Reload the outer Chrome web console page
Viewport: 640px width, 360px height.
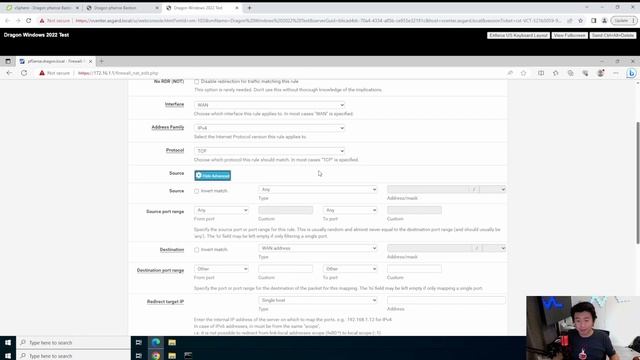pyautogui.click(x=29, y=20)
